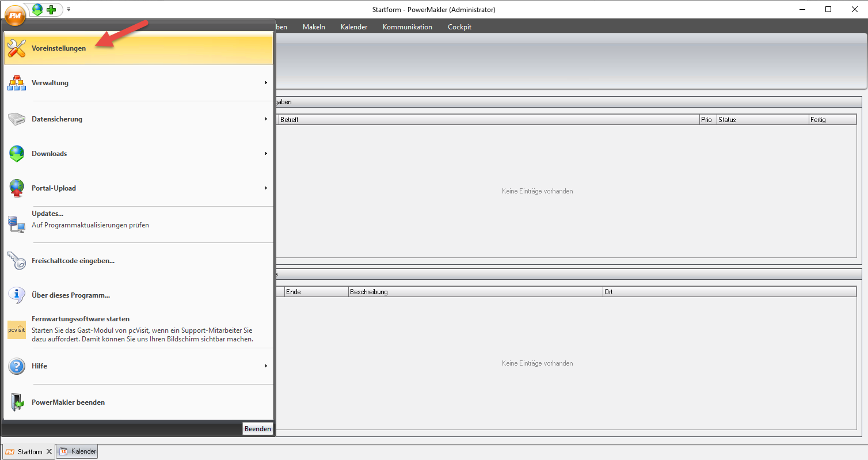
Task: Click the Downloads globe icon
Action: pos(17,154)
